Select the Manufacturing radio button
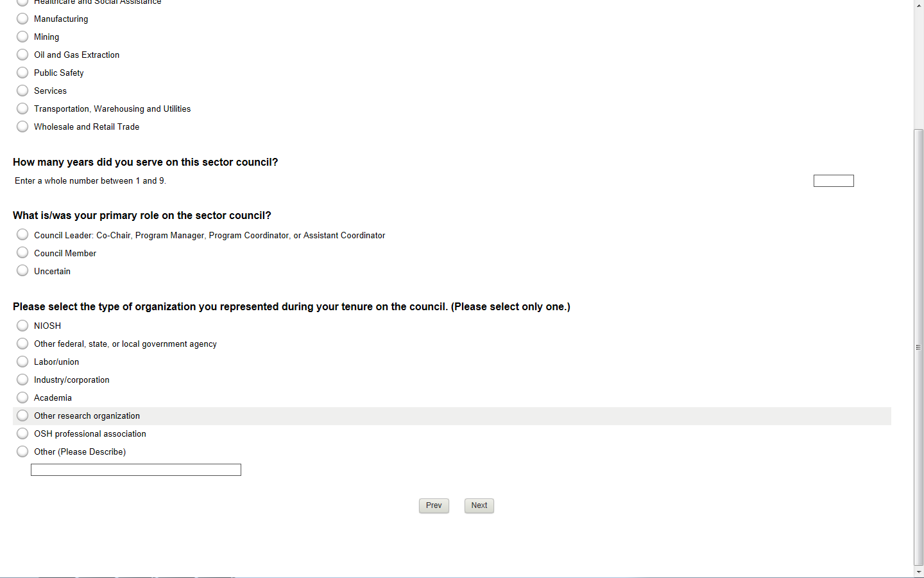The image size is (924, 578). (22, 19)
